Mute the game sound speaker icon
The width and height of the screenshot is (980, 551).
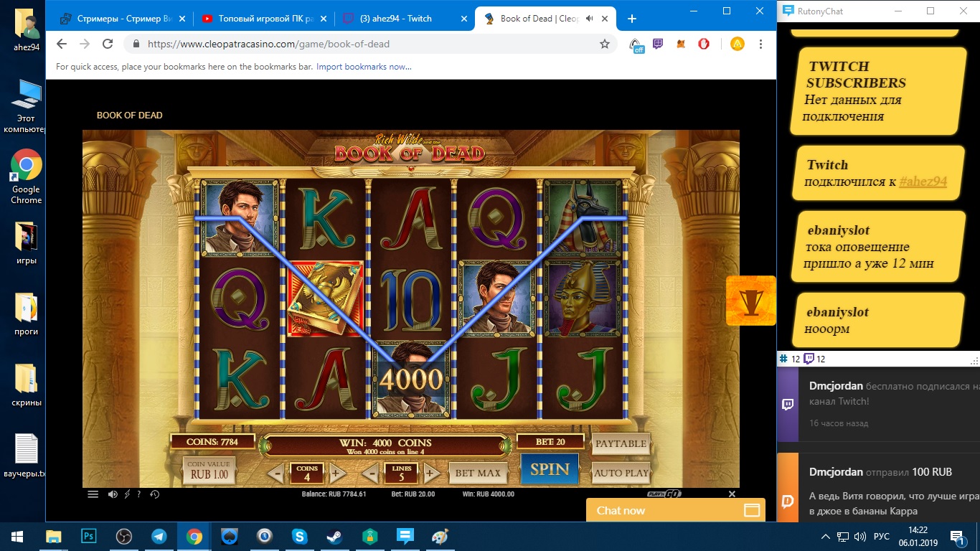coord(112,494)
